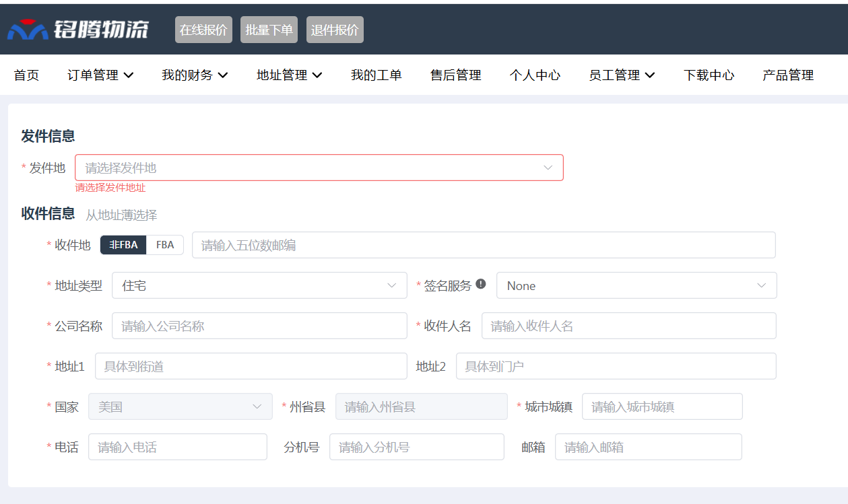The height and width of the screenshot is (504, 848).
Task: Open 在线报价 button
Action: pyautogui.click(x=203, y=30)
